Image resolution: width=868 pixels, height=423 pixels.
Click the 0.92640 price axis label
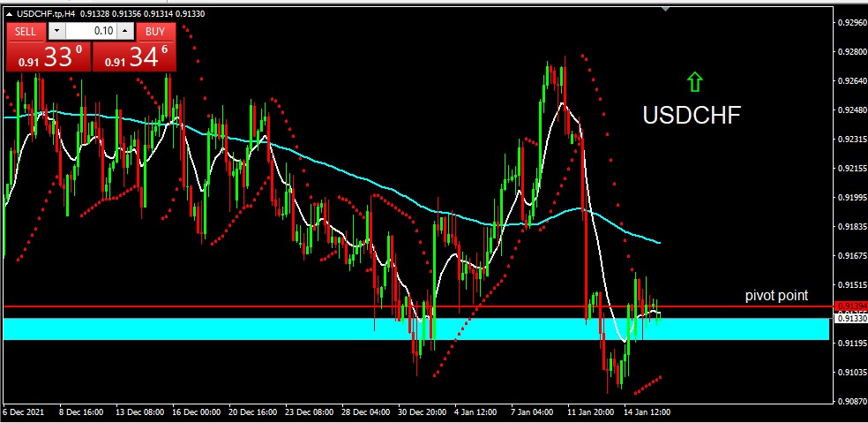click(851, 81)
